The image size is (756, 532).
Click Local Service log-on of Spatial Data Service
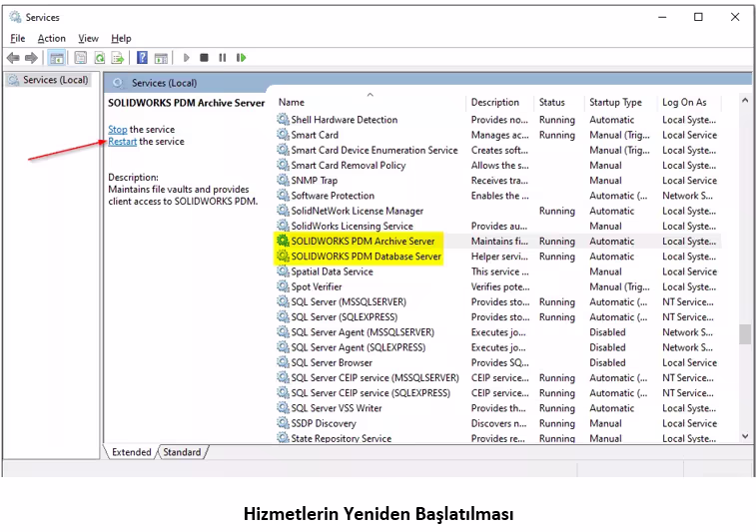(689, 271)
